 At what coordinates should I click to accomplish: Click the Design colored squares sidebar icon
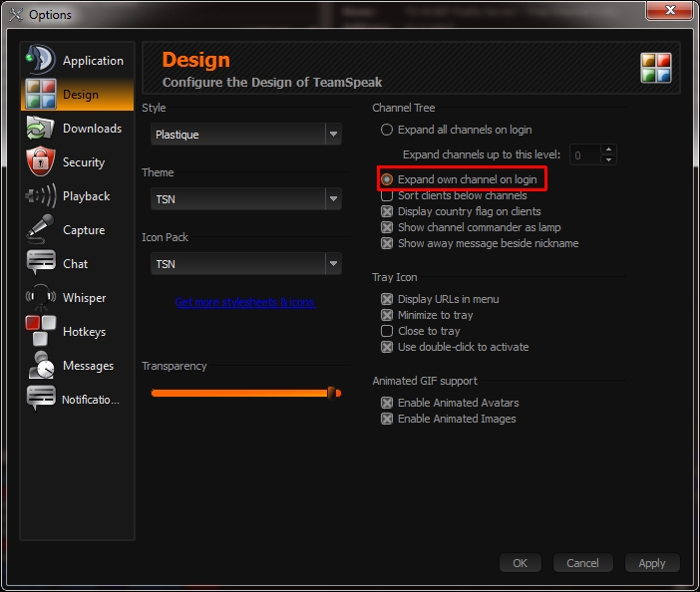pos(41,94)
